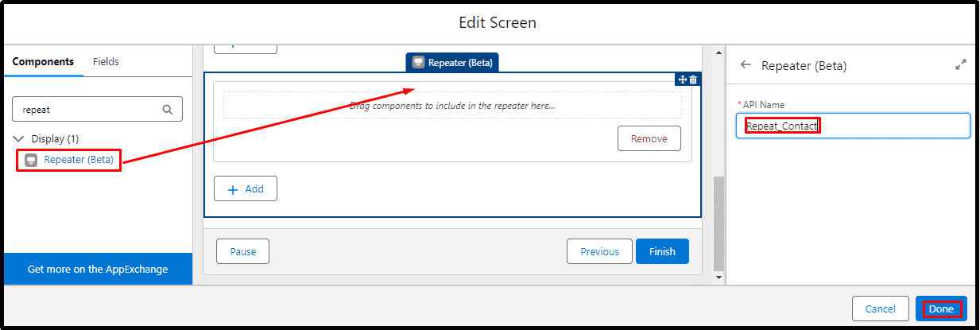The width and height of the screenshot is (980, 330).
Task: Click the plus icon on the Add button
Action: pos(233,189)
